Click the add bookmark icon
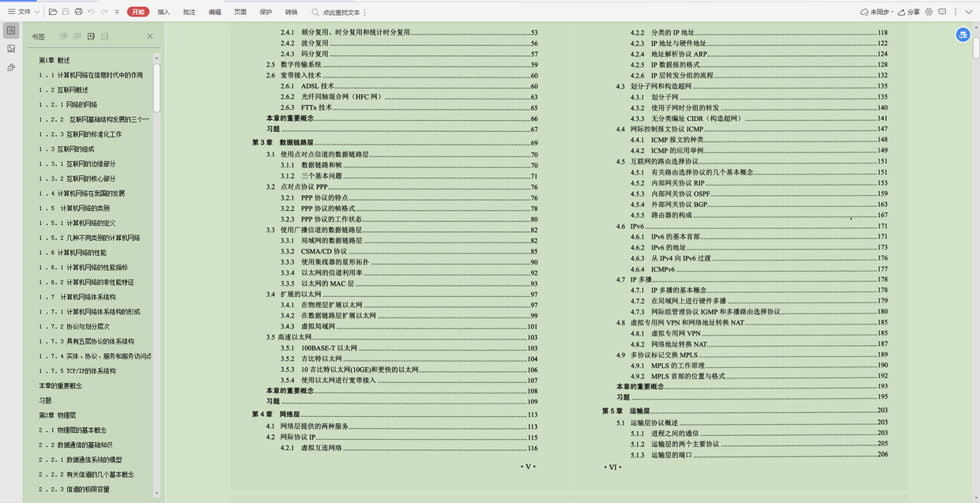 point(91,36)
